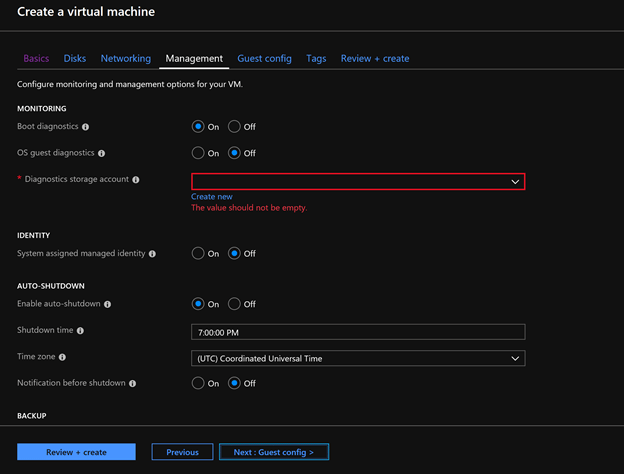Expand the Time zone dropdown
The image size is (624, 474).
tap(358, 358)
